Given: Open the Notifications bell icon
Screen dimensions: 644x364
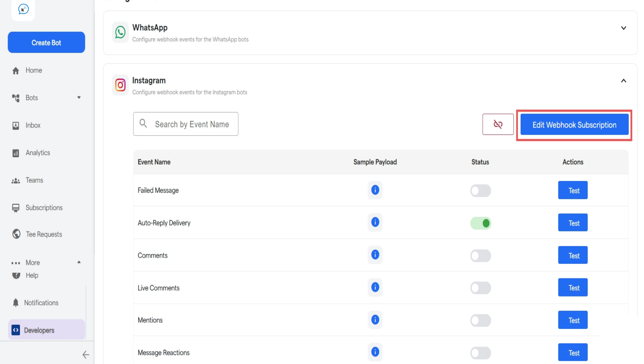Looking at the screenshot, I should (x=16, y=302).
